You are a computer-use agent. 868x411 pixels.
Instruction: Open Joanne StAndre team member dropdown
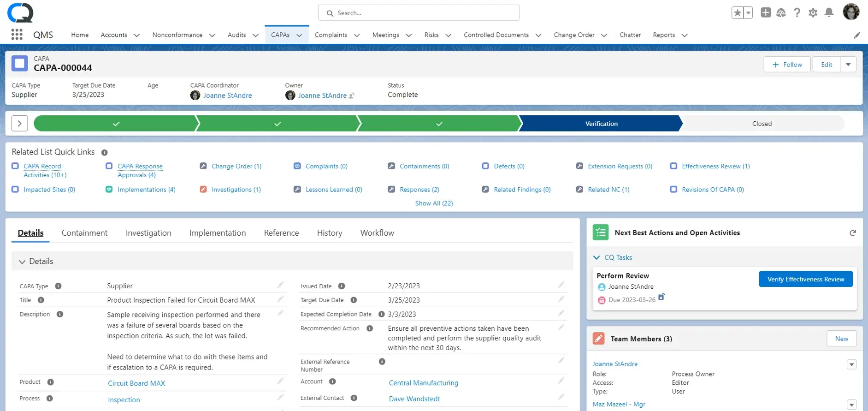[851, 364]
